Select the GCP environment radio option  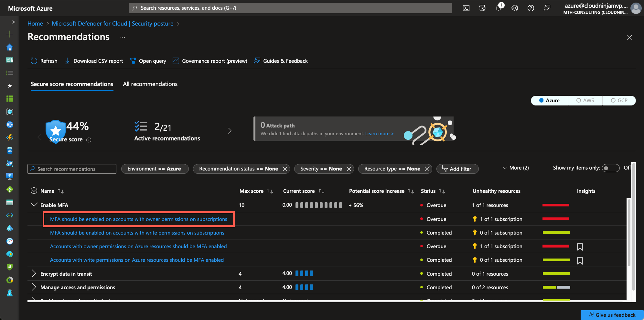[x=619, y=101]
